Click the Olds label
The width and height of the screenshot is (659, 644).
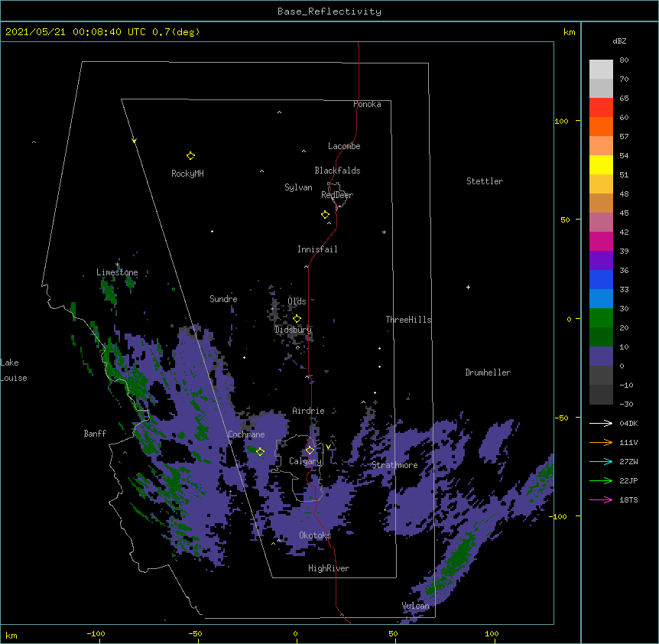[x=297, y=301]
